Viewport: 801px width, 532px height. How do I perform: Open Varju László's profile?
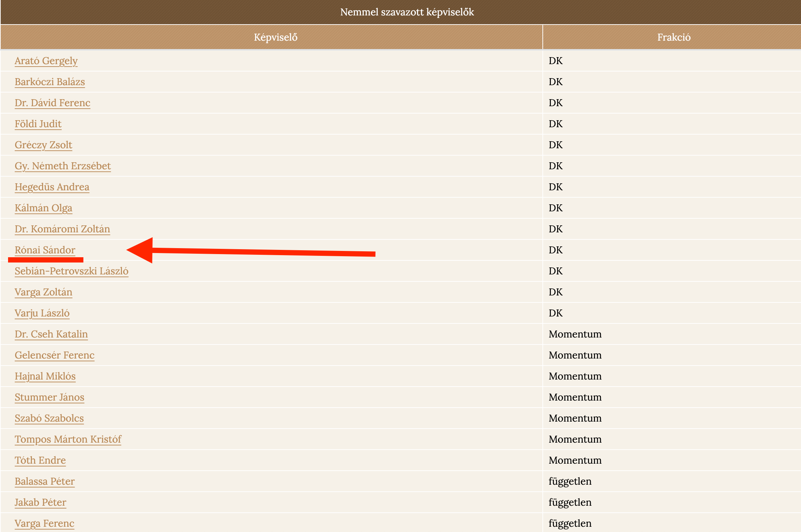click(42, 313)
